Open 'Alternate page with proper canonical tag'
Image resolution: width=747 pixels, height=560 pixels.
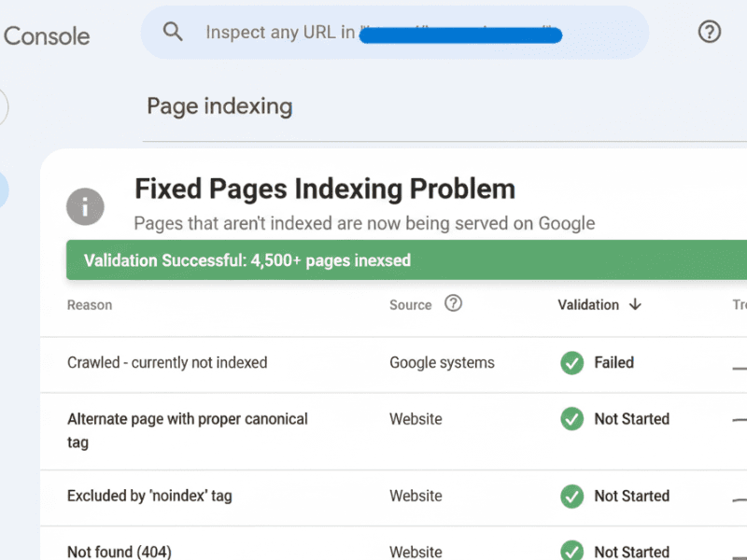(x=393, y=431)
